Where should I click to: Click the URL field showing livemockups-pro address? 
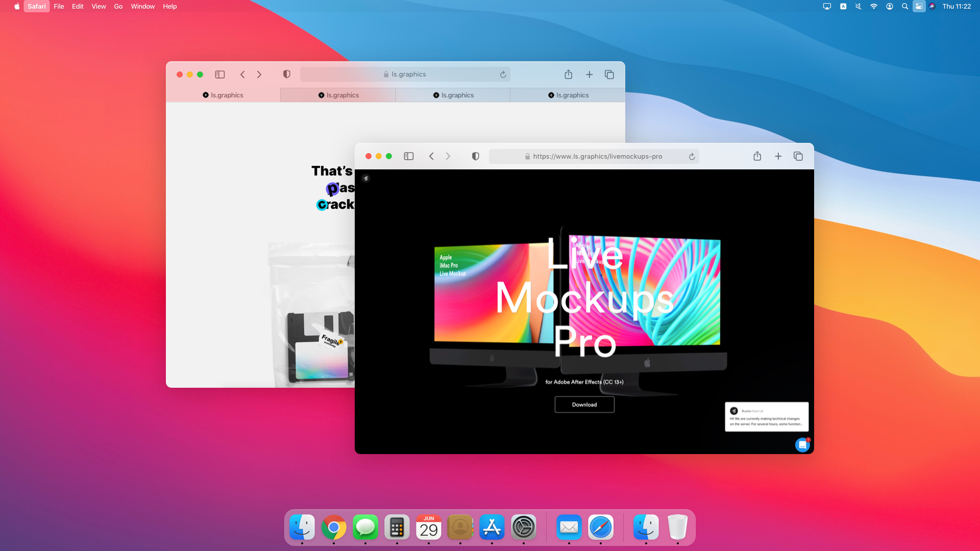(595, 156)
